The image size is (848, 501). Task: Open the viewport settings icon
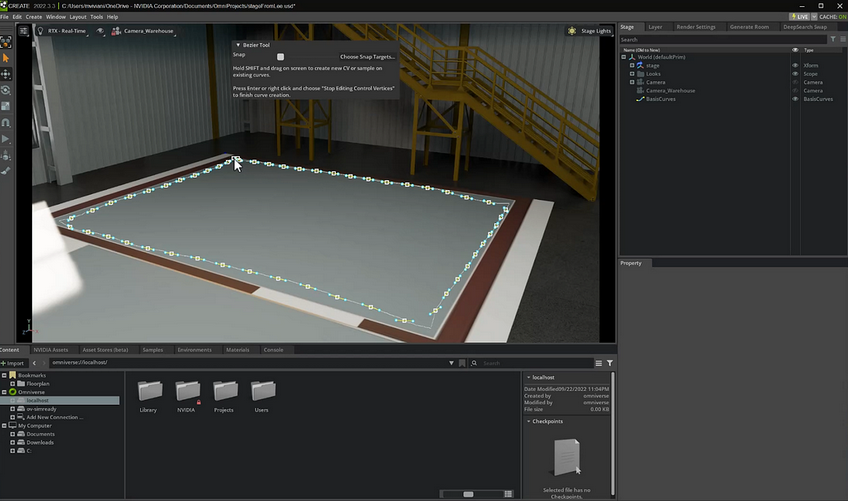23,31
